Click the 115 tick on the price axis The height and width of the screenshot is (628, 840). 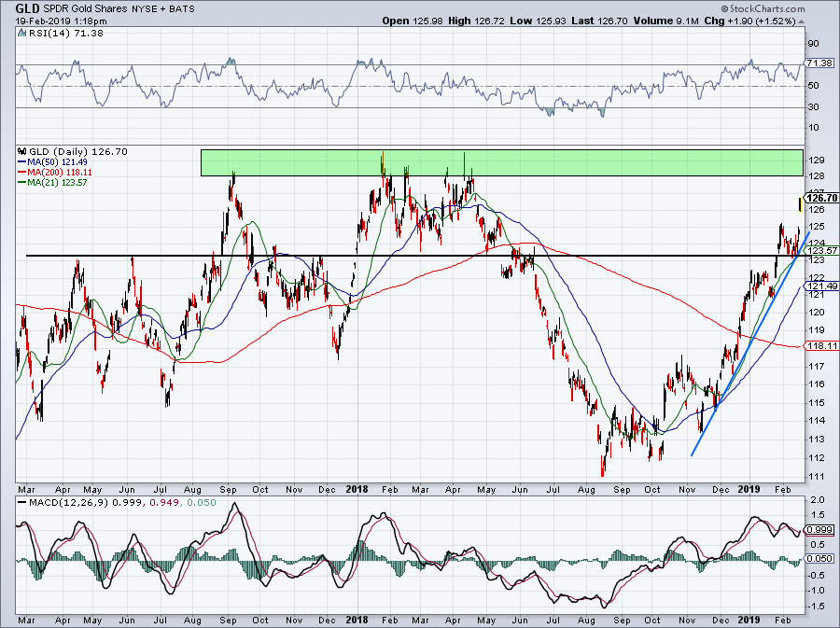coord(816,402)
